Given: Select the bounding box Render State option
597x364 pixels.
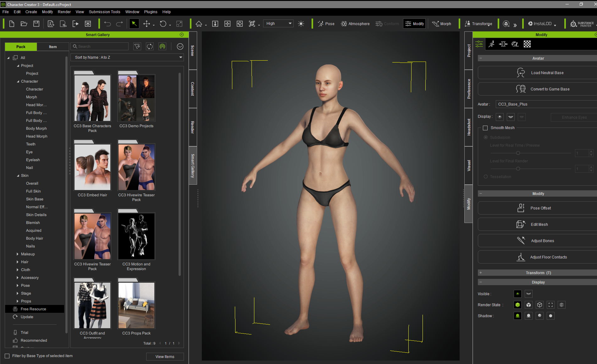Looking at the screenshot, I should point(550,305).
